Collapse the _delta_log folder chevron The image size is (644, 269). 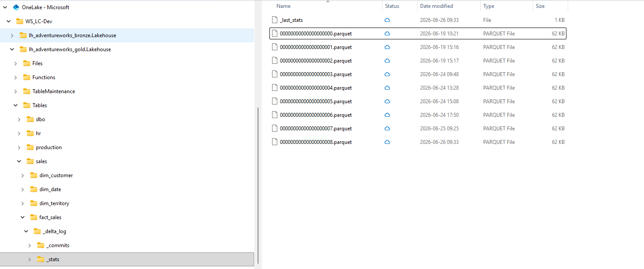click(x=26, y=231)
